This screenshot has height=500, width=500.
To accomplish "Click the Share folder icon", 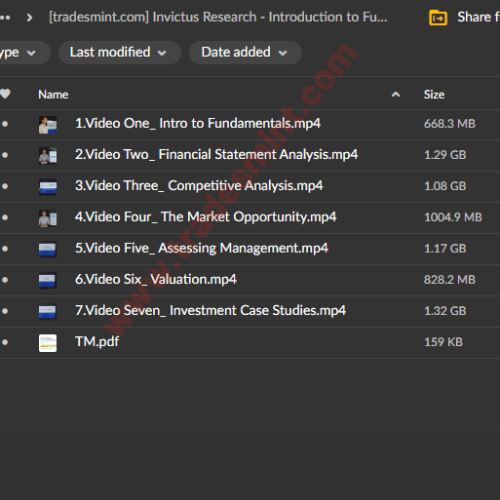I will [x=438, y=18].
